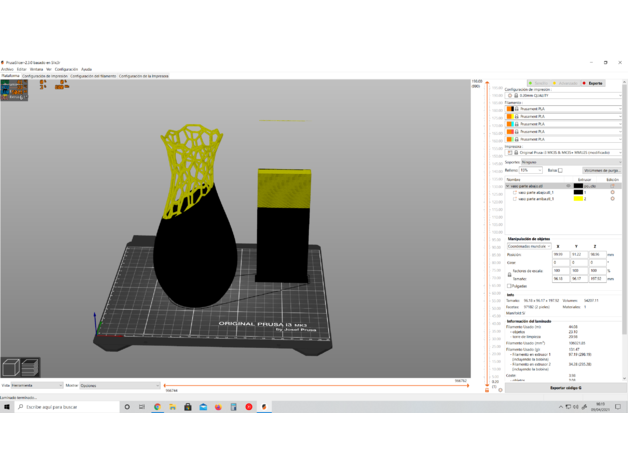Image resolution: width=628 pixels, height=472 pixels.
Task: Click the gear icon beside print settings preset
Action: [x=510, y=95]
